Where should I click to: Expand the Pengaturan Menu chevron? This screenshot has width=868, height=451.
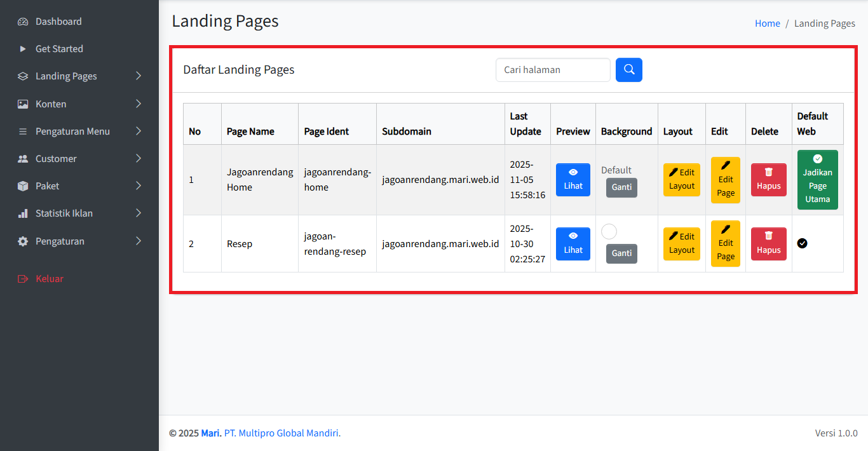tap(139, 131)
